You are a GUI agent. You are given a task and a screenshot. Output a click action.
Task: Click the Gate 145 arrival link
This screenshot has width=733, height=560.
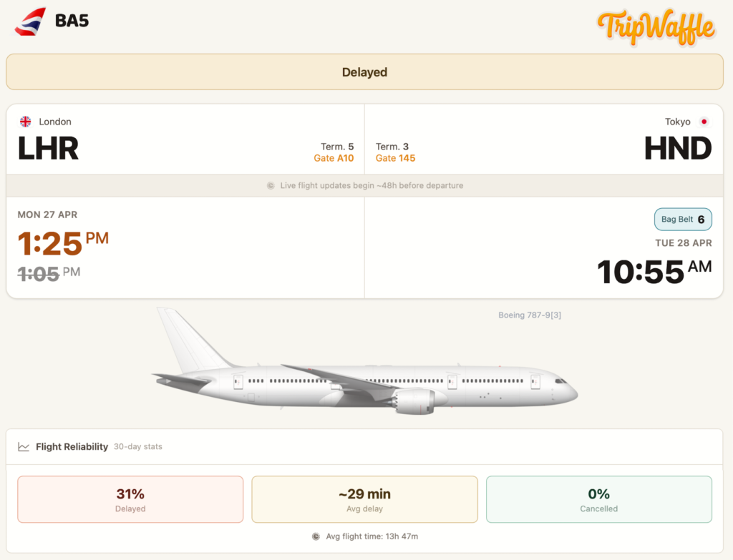(395, 158)
